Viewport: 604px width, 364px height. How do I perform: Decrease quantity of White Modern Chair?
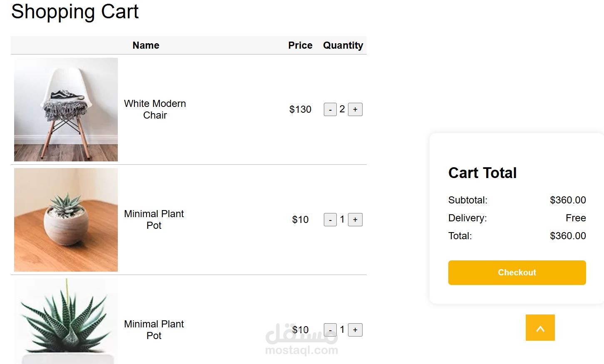click(330, 110)
